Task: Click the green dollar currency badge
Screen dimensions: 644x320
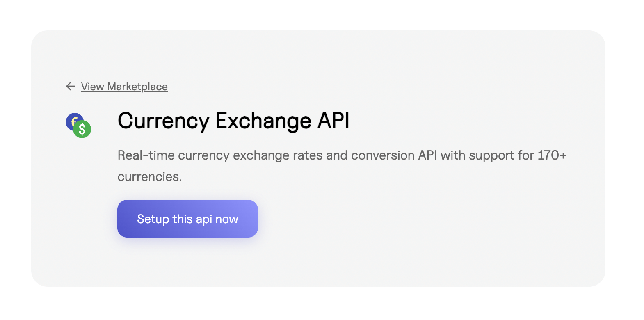Action: tap(83, 129)
